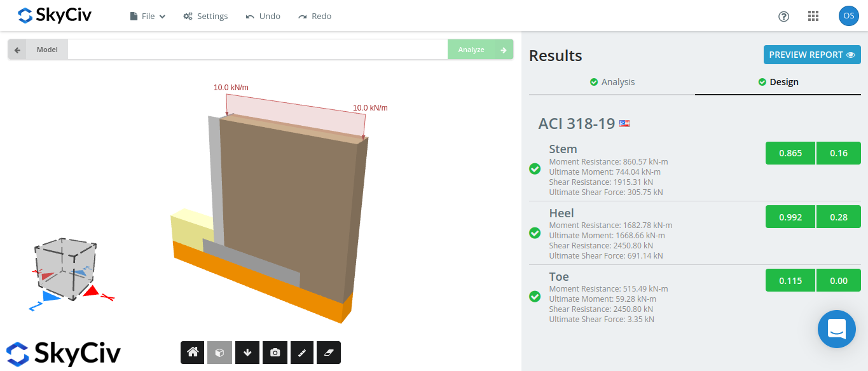Open the help question mark icon
Image resolution: width=868 pixels, height=371 pixels.
(x=783, y=17)
